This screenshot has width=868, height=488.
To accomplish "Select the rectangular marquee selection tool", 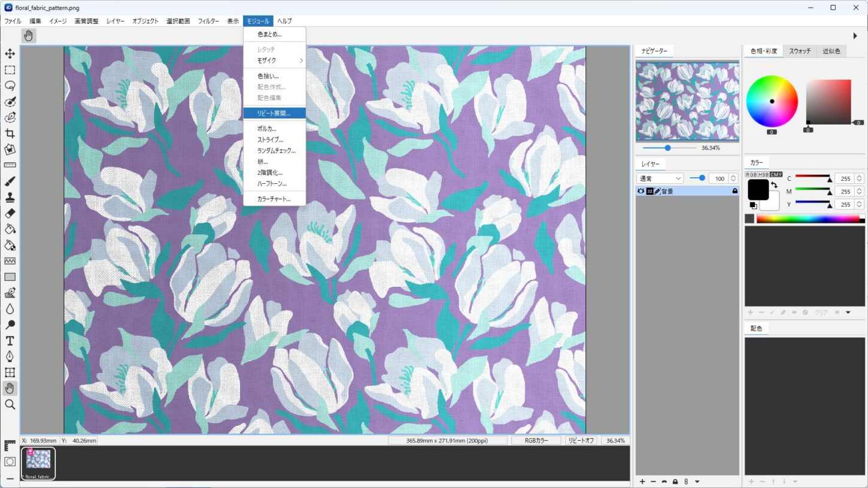I will click(10, 70).
